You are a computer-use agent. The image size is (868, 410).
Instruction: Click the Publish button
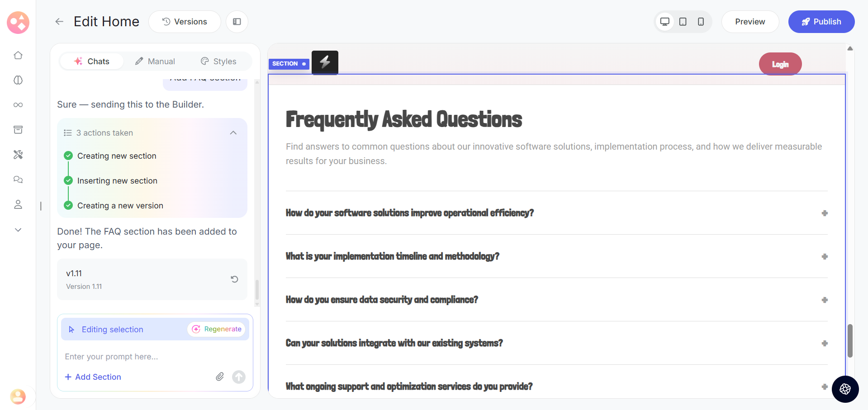point(821,22)
